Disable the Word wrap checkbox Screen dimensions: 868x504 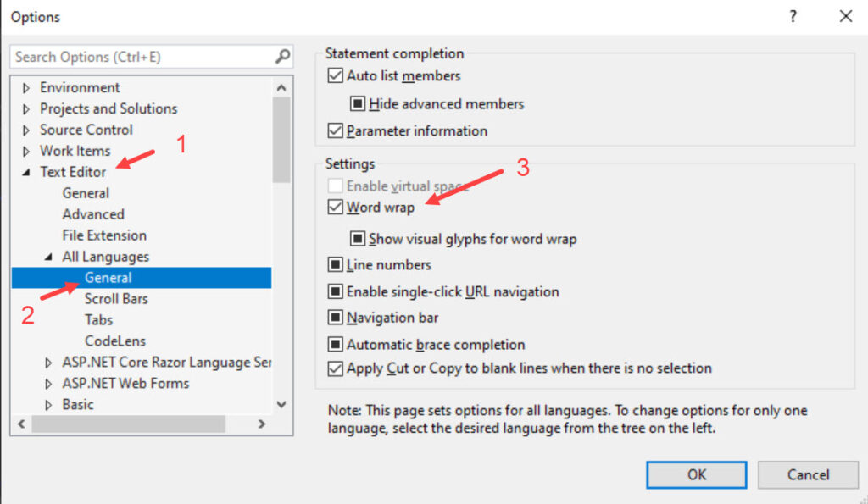[x=336, y=207]
